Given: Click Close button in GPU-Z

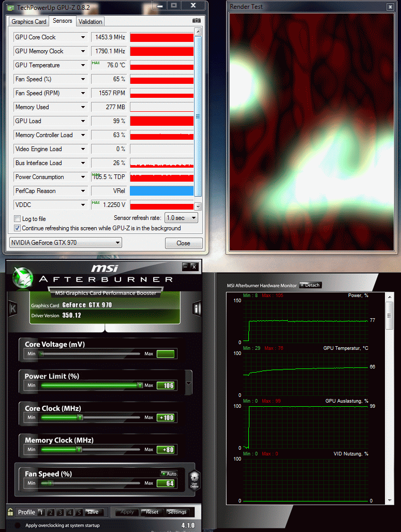Looking at the screenshot, I should pos(184,243).
